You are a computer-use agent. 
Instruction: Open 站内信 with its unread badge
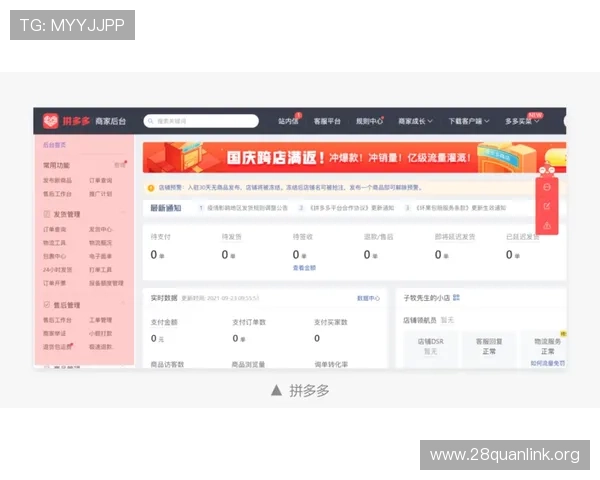[290, 120]
